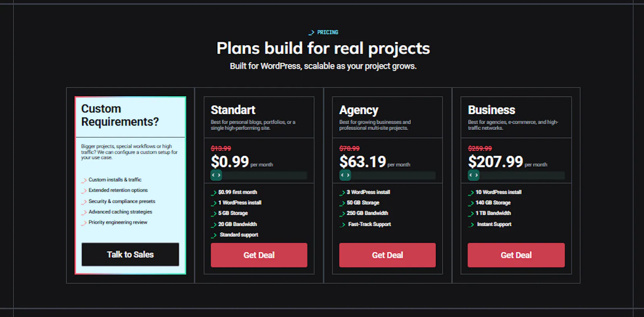Click the Agency plan price slider handle
The height and width of the screenshot is (317, 644).
coord(345,175)
